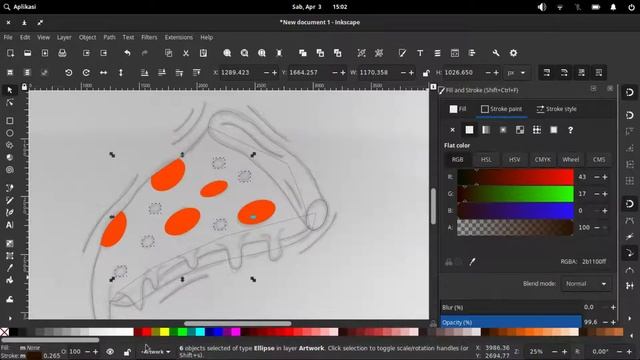Flip selection vertically

click(121, 73)
